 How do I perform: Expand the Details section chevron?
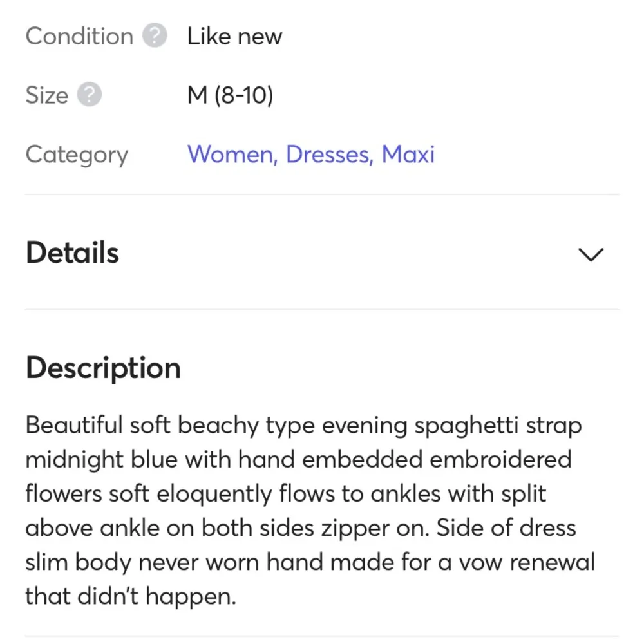pyautogui.click(x=591, y=254)
